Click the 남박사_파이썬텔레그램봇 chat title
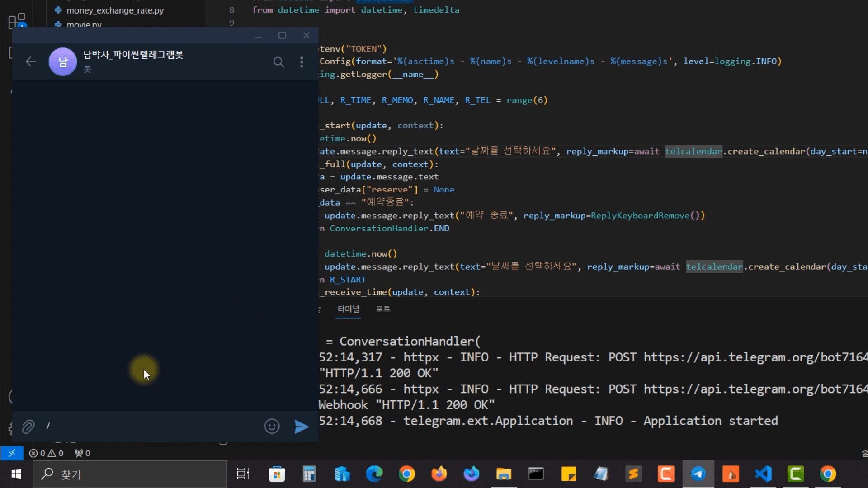868x488 pixels. click(133, 55)
